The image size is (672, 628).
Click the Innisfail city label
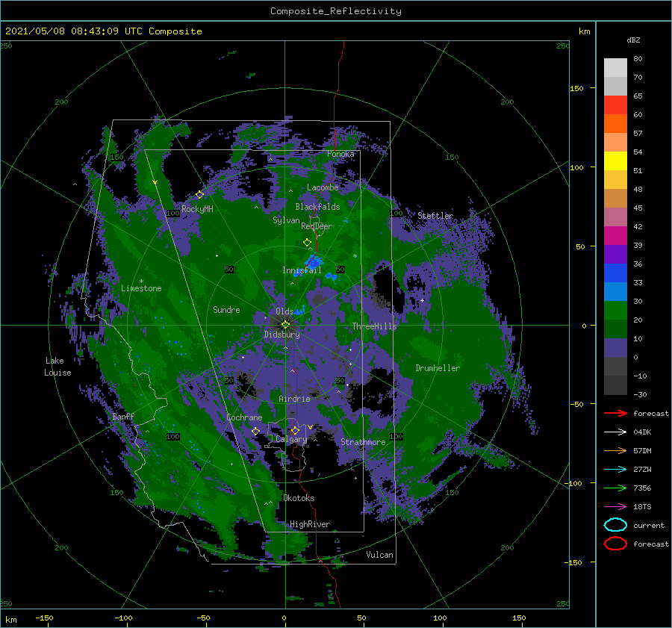pyautogui.click(x=302, y=270)
